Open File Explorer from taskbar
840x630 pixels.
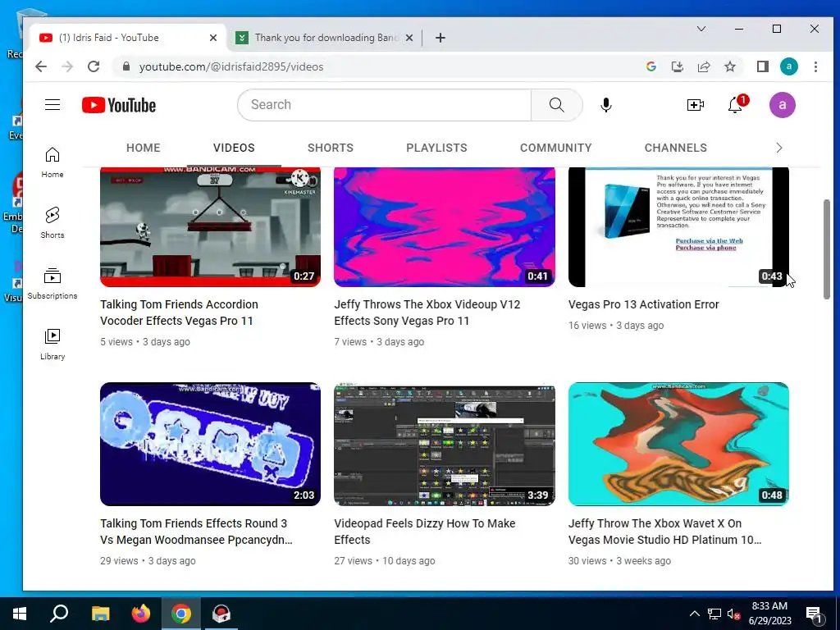tap(100, 614)
